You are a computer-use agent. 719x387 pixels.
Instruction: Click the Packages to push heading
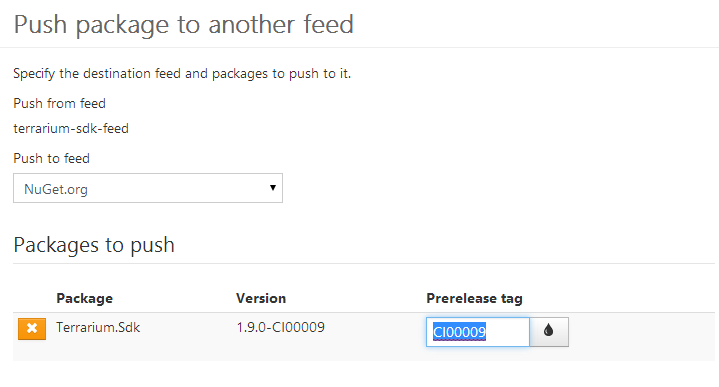pos(94,245)
